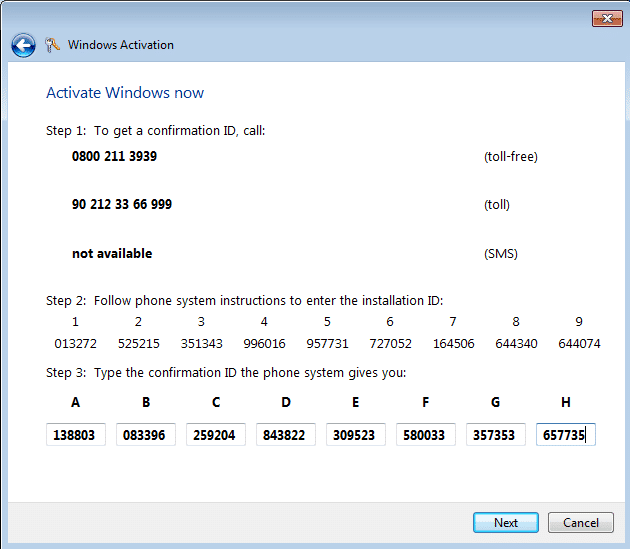Click installation ID group 996016
The image size is (630, 549).
pyautogui.click(x=264, y=344)
